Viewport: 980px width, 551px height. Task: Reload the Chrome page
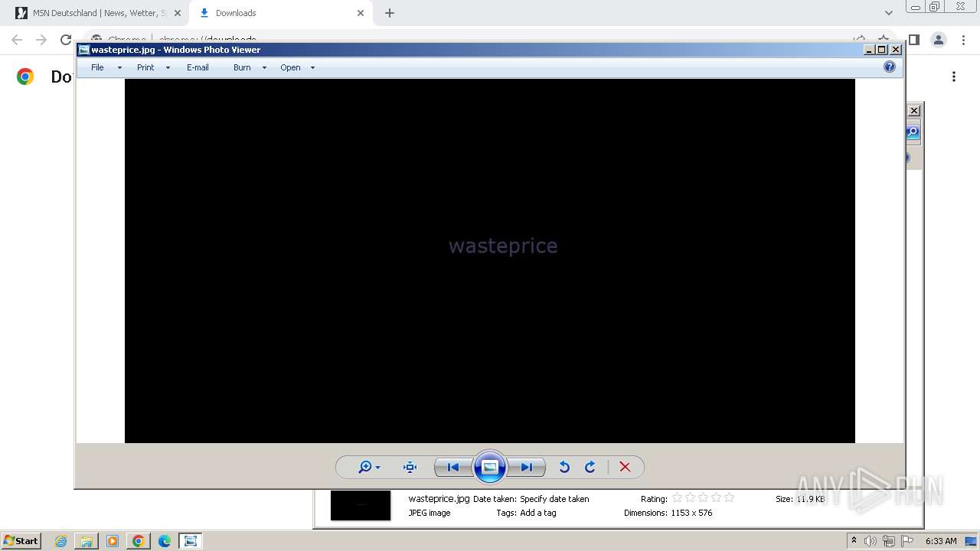point(66,40)
